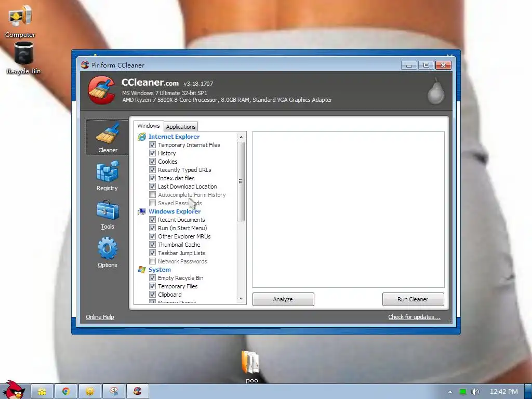Click the taskbar clock 12:42 PM

click(x=504, y=392)
